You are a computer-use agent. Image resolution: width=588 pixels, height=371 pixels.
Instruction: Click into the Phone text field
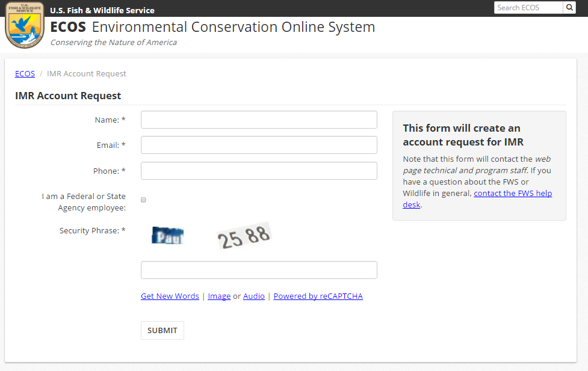point(259,171)
